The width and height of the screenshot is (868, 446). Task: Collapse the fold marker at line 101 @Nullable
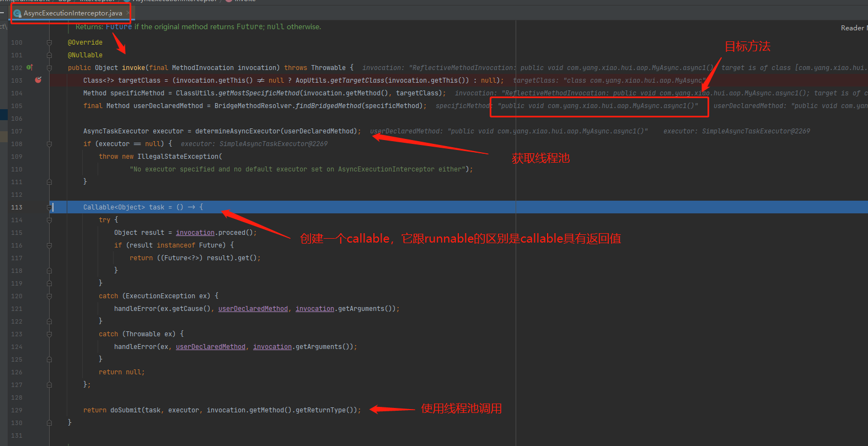click(49, 55)
